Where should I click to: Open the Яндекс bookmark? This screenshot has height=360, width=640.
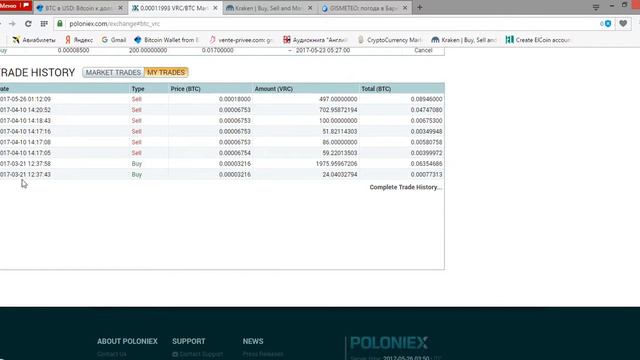(79, 40)
